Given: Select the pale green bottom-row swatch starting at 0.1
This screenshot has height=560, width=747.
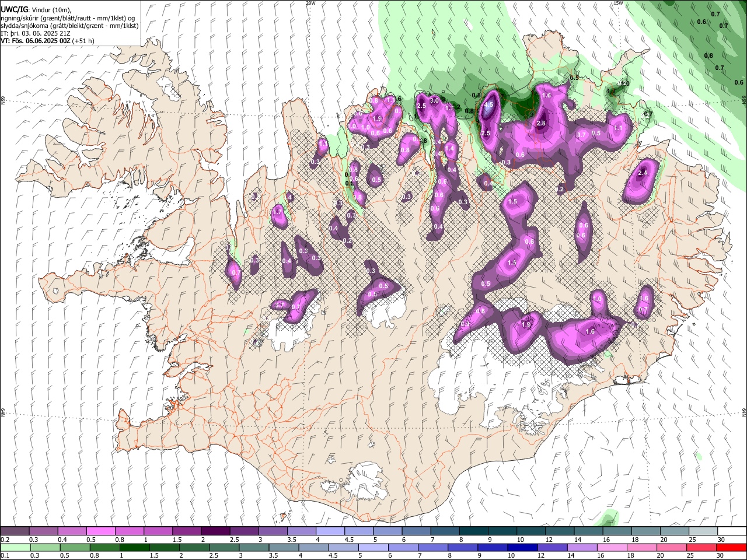Looking at the screenshot, I should coord(15,547).
